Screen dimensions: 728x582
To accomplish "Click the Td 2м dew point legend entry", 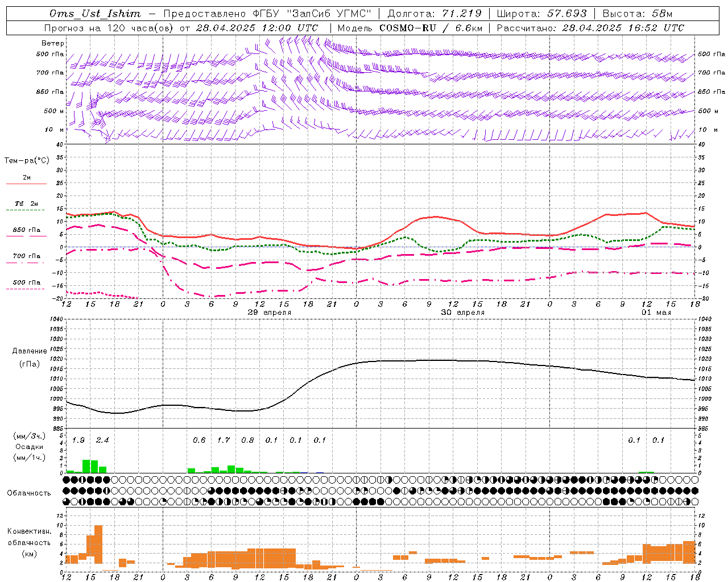I will click(27, 203).
